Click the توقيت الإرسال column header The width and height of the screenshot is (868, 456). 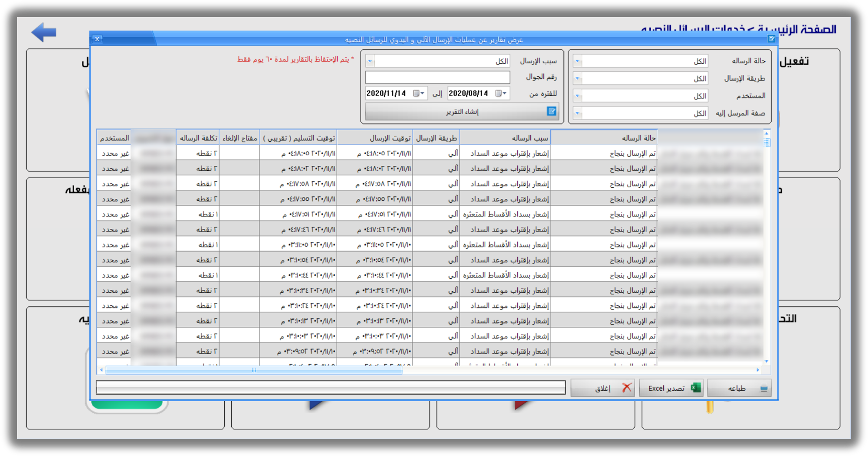tap(375, 138)
